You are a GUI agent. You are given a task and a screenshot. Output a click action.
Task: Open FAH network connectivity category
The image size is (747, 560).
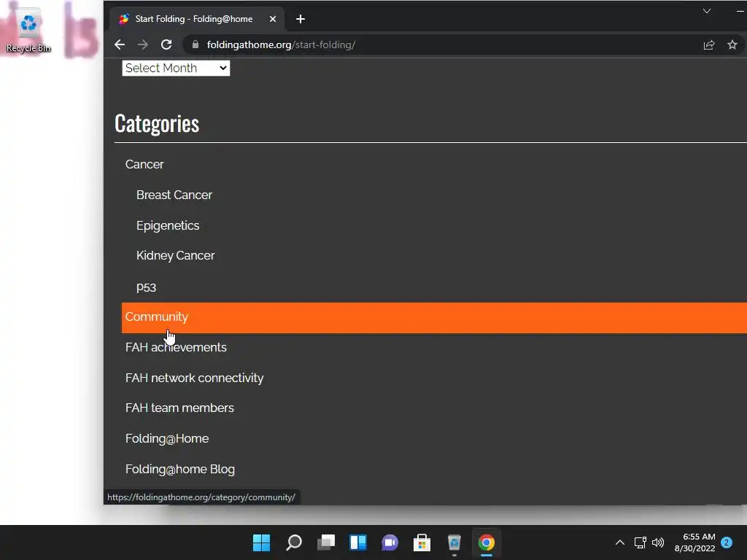194,378
